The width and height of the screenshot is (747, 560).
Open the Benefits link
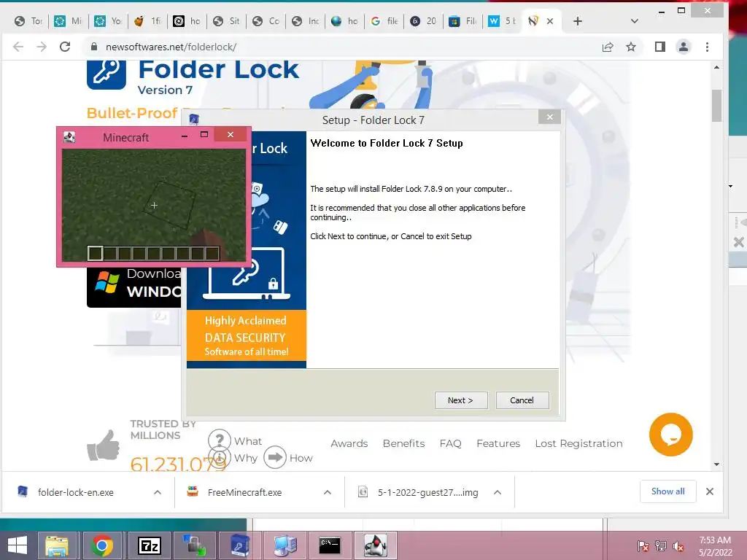point(403,443)
